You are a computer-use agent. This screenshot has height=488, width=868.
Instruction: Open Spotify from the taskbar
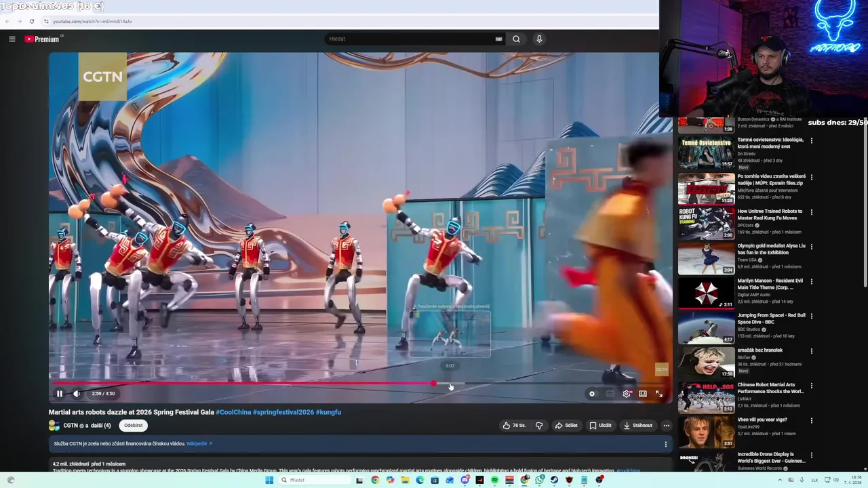pyautogui.click(x=494, y=480)
